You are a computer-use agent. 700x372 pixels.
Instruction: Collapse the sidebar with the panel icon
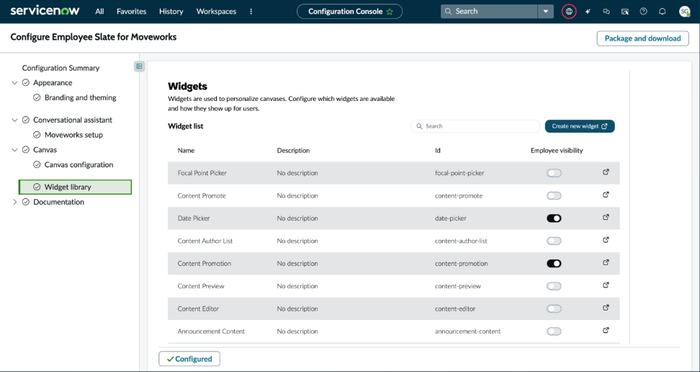(x=139, y=66)
